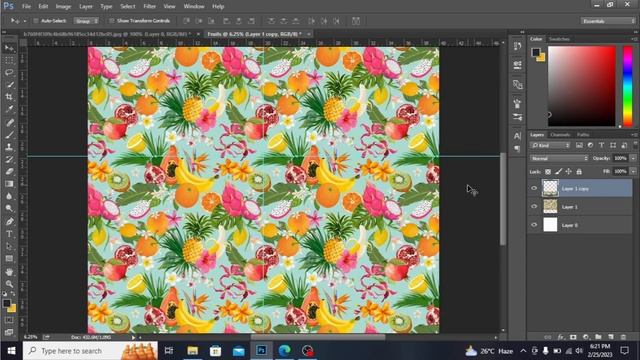Select the Clone Stamp tool
The height and width of the screenshot is (360, 640).
coord(9,147)
